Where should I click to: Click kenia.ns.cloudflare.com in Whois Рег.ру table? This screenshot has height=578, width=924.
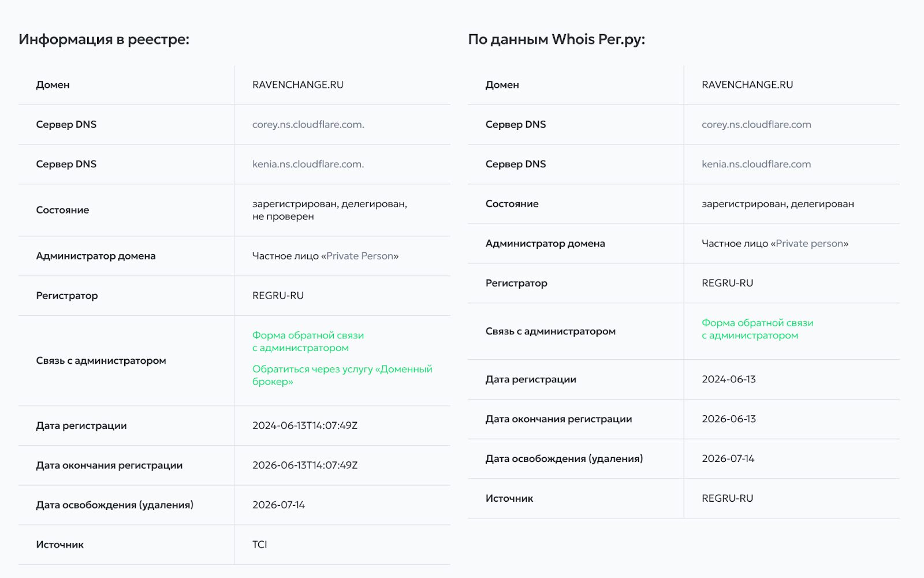756,165
